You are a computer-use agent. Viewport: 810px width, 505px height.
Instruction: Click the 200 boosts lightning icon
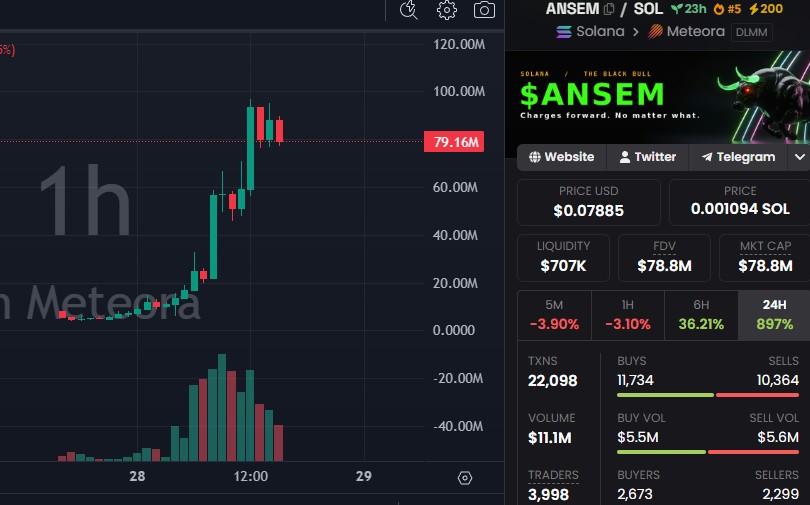pos(754,9)
